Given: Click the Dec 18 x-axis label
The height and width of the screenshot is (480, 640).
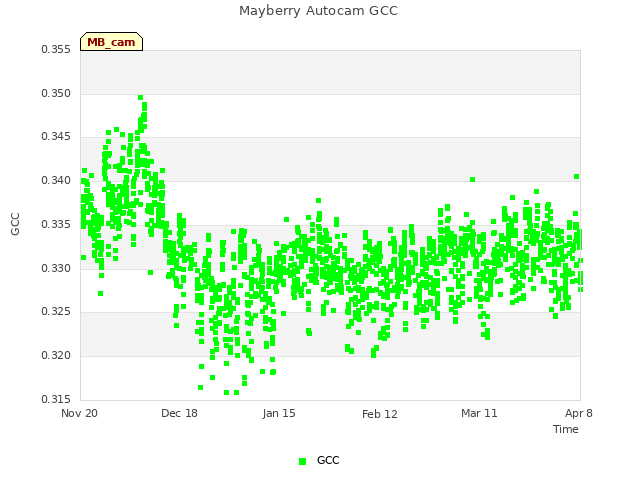Looking at the screenshot, I should [179, 413].
